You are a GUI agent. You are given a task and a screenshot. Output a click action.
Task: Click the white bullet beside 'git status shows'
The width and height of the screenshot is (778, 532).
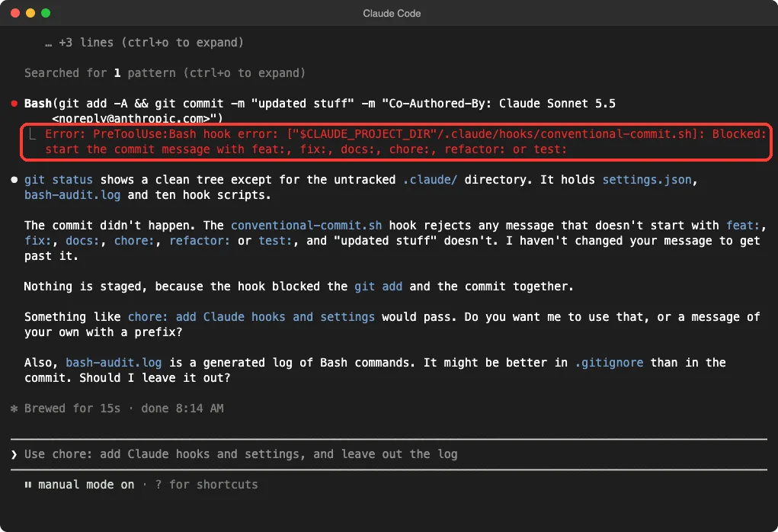click(14, 180)
